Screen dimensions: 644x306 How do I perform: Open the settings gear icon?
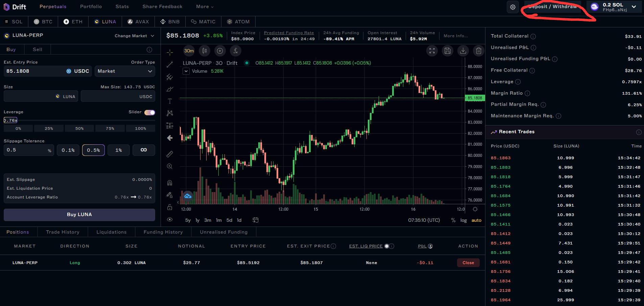[512, 7]
